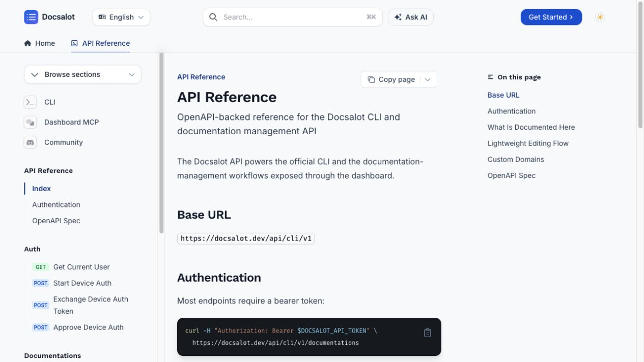Click the Dashboard MCP chat icon
644x362 pixels.
coord(30,122)
